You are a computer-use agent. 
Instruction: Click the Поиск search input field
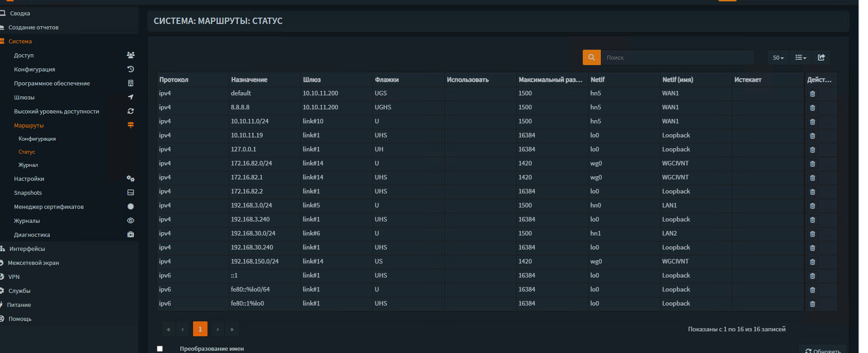(x=677, y=57)
